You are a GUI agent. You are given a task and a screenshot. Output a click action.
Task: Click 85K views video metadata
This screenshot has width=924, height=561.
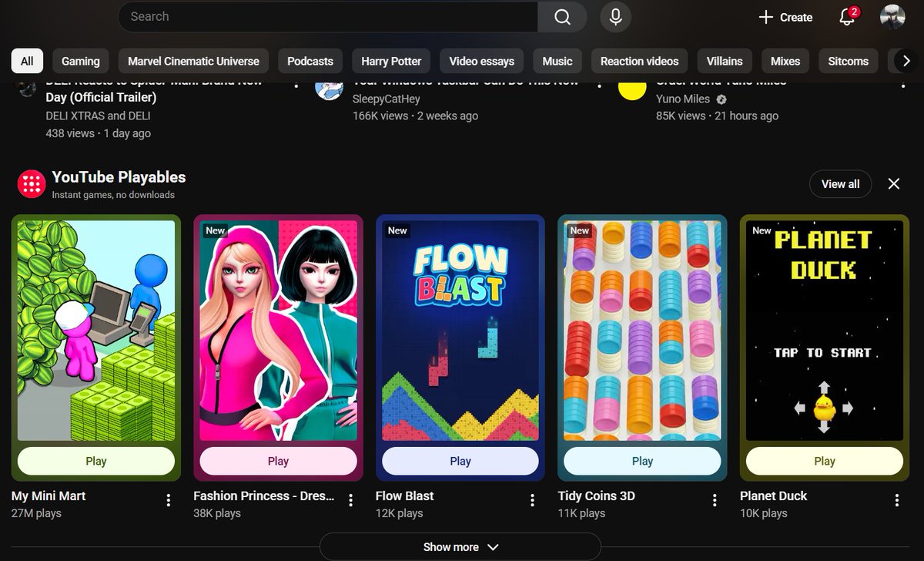click(717, 116)
